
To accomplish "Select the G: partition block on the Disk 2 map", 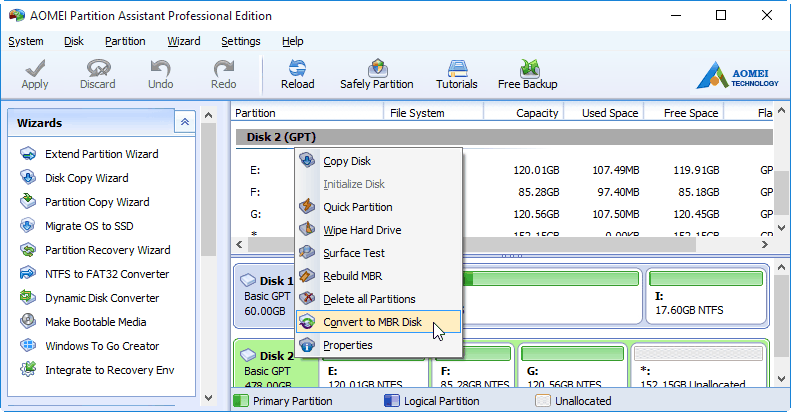I will 573,366.
